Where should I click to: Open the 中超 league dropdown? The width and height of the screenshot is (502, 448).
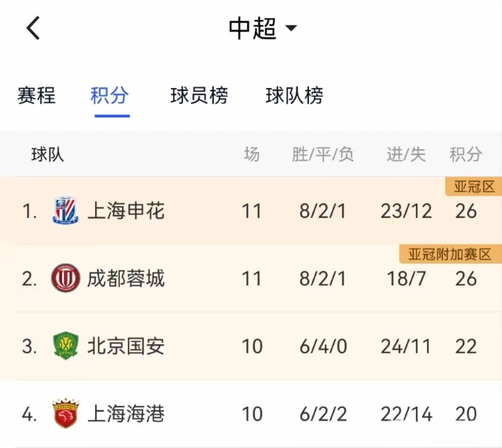coord(263,28)
